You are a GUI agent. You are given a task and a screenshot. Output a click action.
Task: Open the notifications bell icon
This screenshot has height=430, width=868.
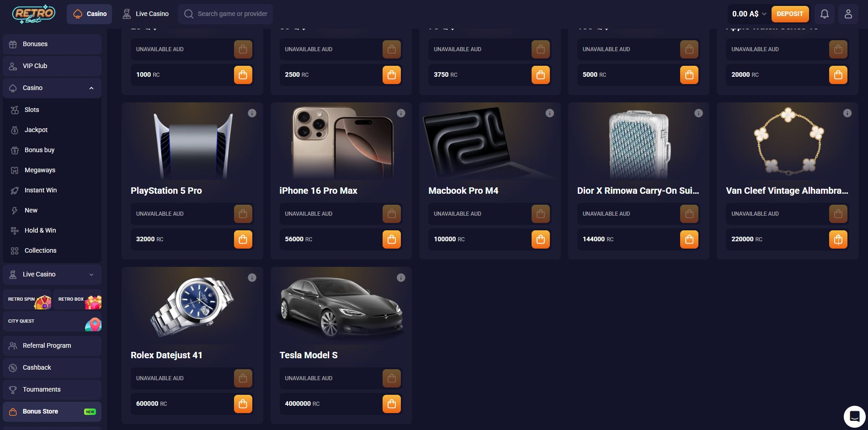click(824, 14)
